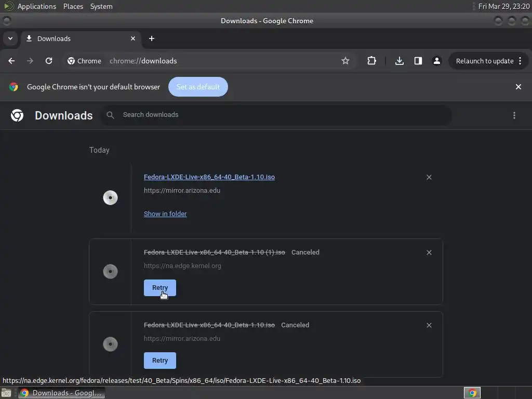Image resolution: width=532 pixels, height=399 pixels.
Task: Open Fedora-LXDE-Live-x86_64-40_Beta-1.10.iso completed download link
Action: tap(209, 177)
